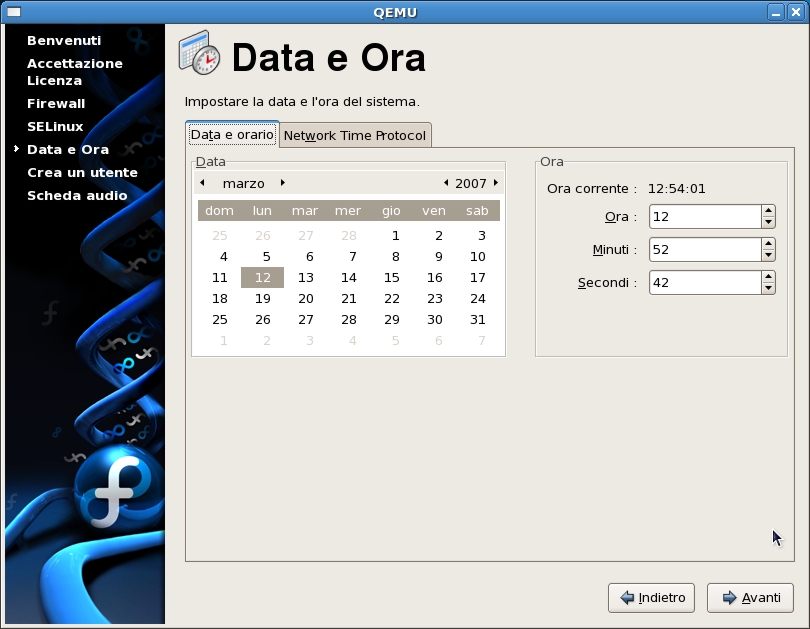Click the Data e Ora calendar-clock icon
This screenshot has width=810, height=629.
tap(199, 53)
